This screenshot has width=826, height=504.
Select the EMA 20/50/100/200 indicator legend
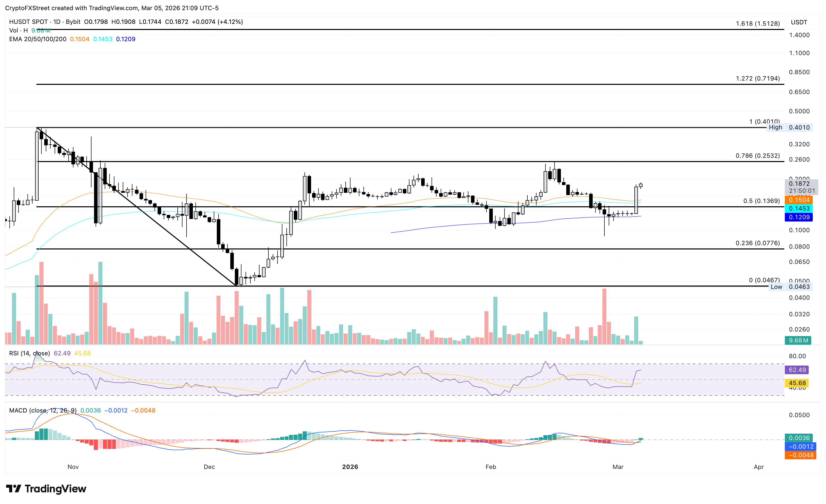pos(38,39)
